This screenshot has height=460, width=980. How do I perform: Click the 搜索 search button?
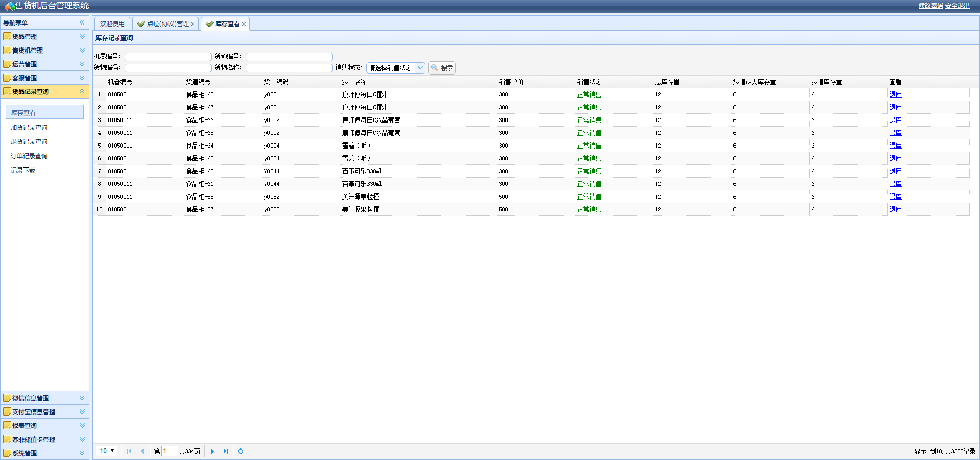point(442,68)
